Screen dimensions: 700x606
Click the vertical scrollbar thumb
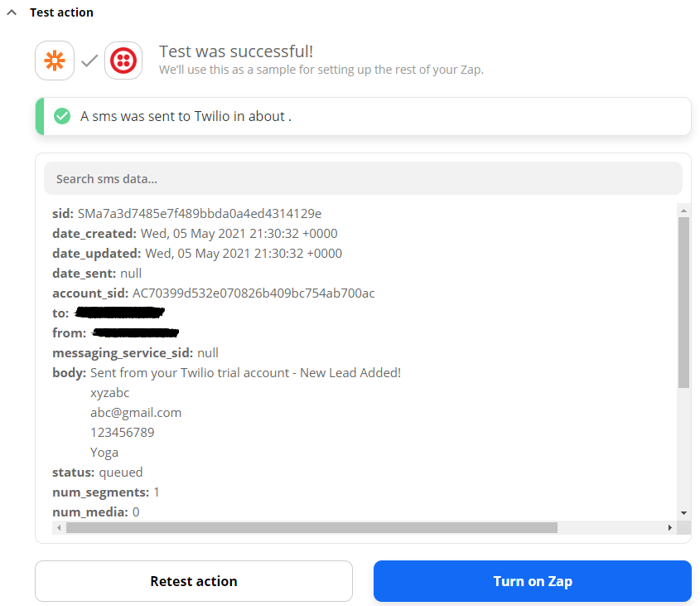[x=683, y=303]
